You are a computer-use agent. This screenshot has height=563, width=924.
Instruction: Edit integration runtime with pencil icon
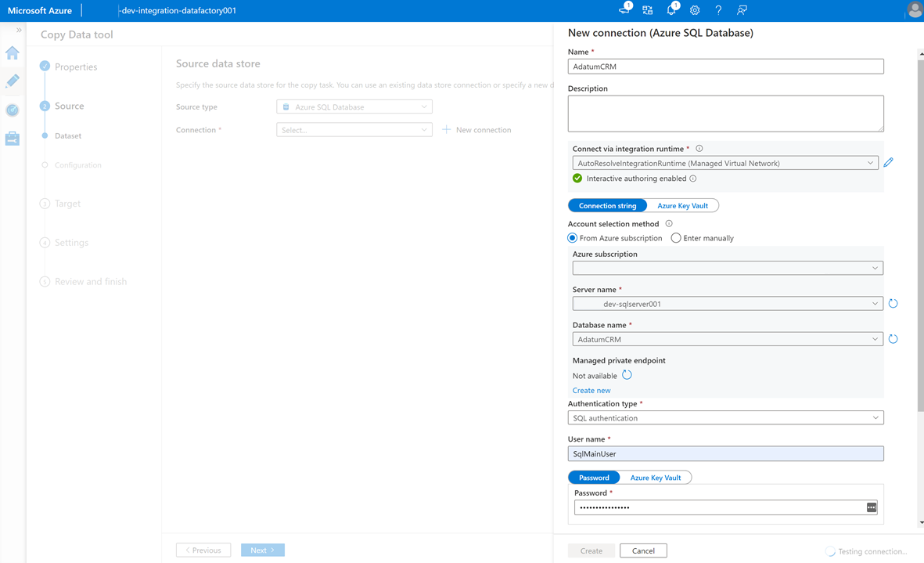coord(888,162)
